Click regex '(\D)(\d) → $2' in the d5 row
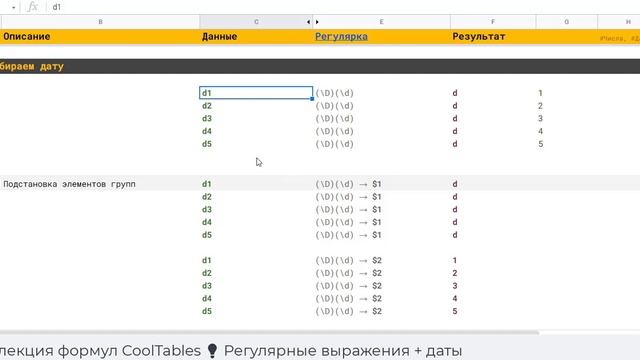The height and width of the screenshot is (360, 640). [x=349, y=311]
